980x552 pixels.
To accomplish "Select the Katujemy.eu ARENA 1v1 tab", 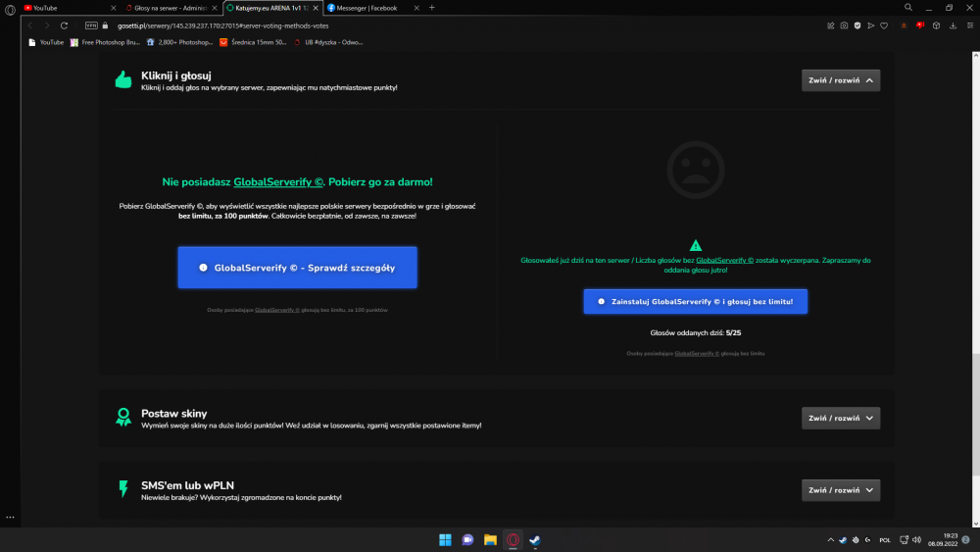I will pos(271,8).
